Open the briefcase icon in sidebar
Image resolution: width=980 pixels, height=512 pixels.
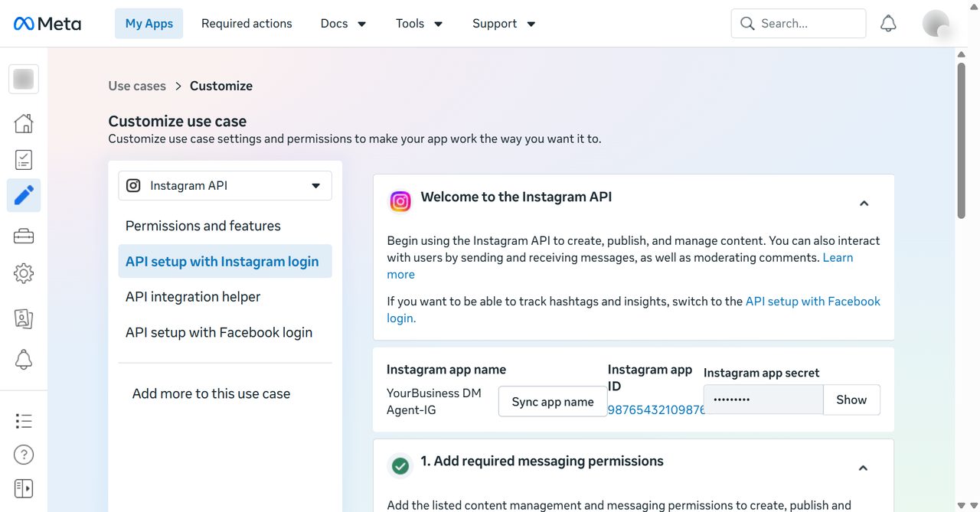pos(24,236)
